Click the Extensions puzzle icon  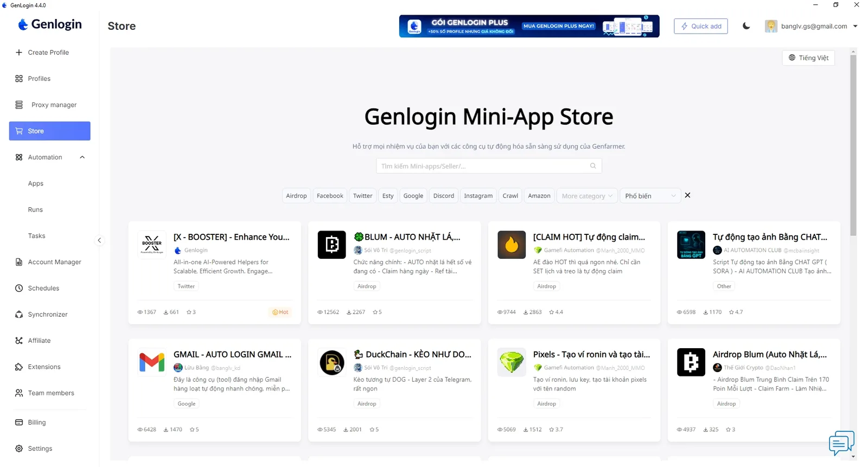[19, 367]
